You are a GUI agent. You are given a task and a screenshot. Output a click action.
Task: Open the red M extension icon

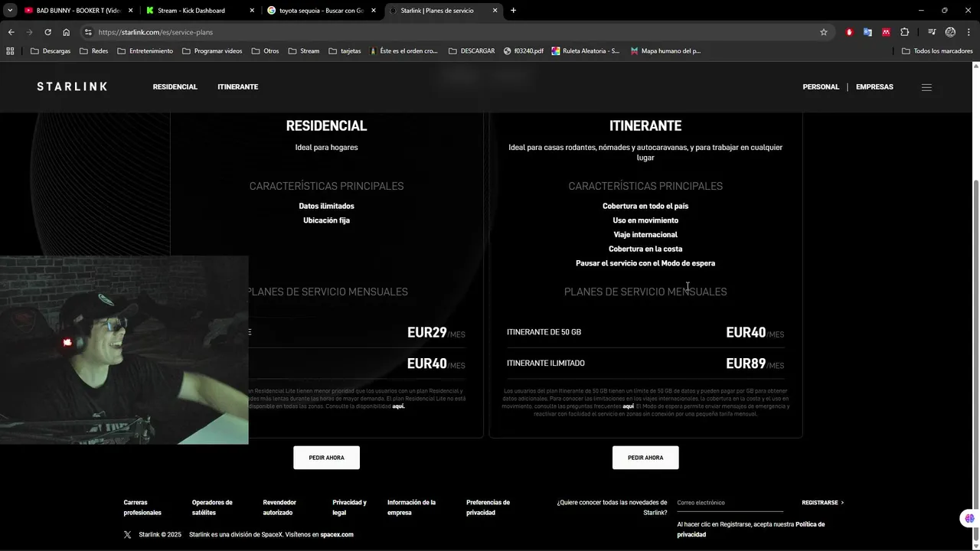pyautogui.click(x=886, y=32)
